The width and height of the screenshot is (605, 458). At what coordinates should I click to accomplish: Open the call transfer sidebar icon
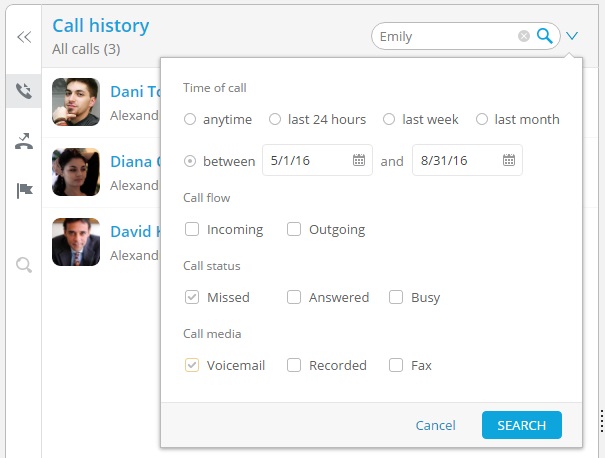coord(24,141)
